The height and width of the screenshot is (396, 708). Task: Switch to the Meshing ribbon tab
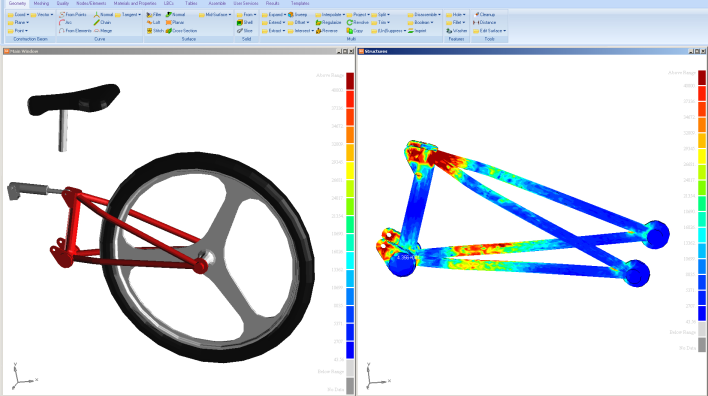point(41,3)
